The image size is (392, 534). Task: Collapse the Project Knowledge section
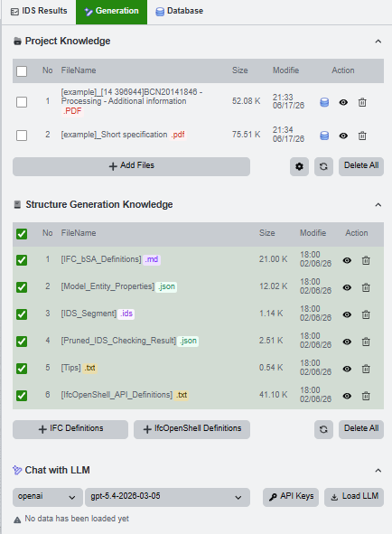(378, 42)
